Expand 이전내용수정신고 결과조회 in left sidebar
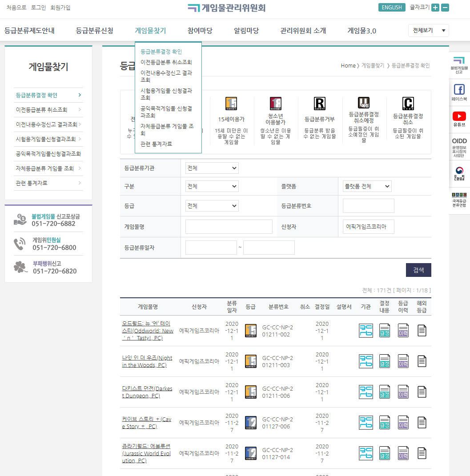 (48, 124)
